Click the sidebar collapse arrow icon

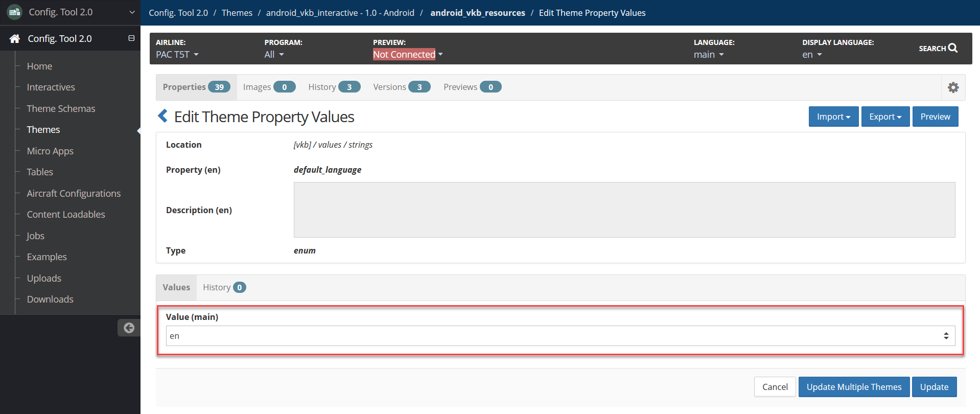click(129, 328)
